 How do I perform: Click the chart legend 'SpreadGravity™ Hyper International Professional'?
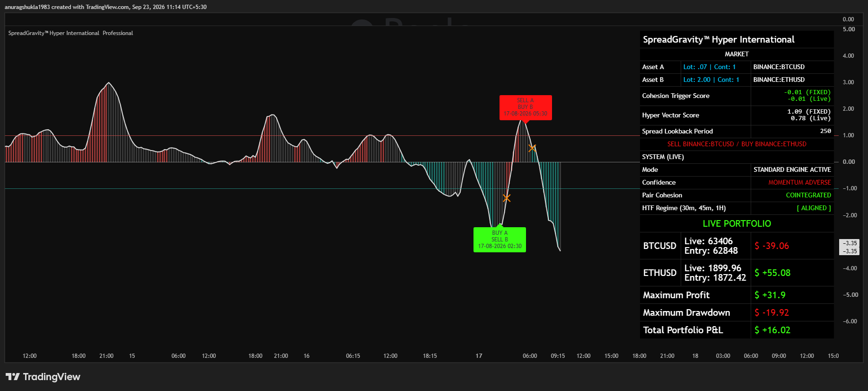coord(70,33)
